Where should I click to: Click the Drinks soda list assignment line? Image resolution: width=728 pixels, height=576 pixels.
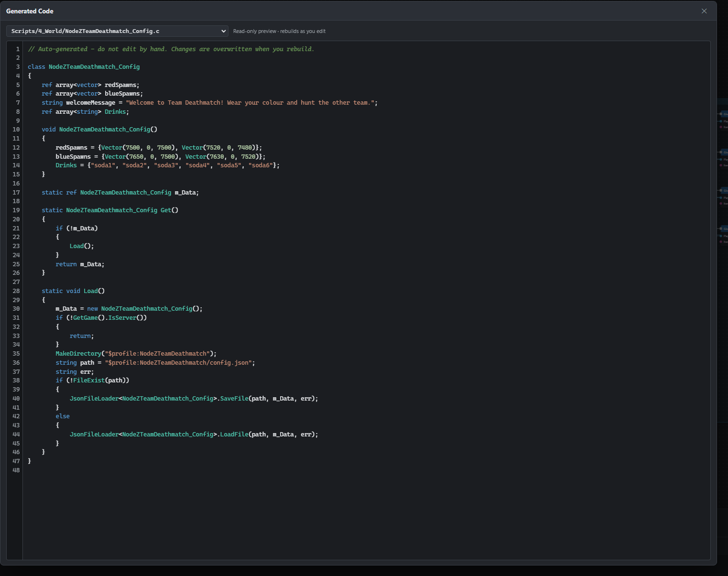tap(167, 165)
